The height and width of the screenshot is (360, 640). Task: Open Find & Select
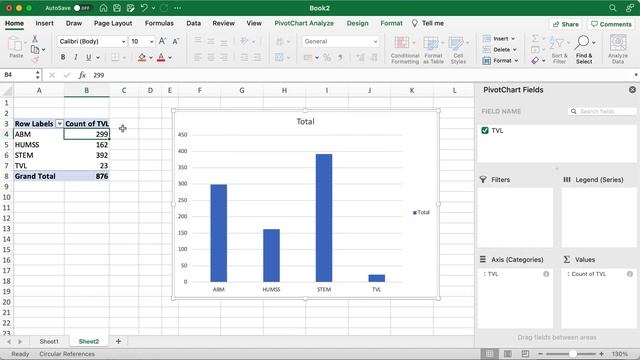coord(584,50)
